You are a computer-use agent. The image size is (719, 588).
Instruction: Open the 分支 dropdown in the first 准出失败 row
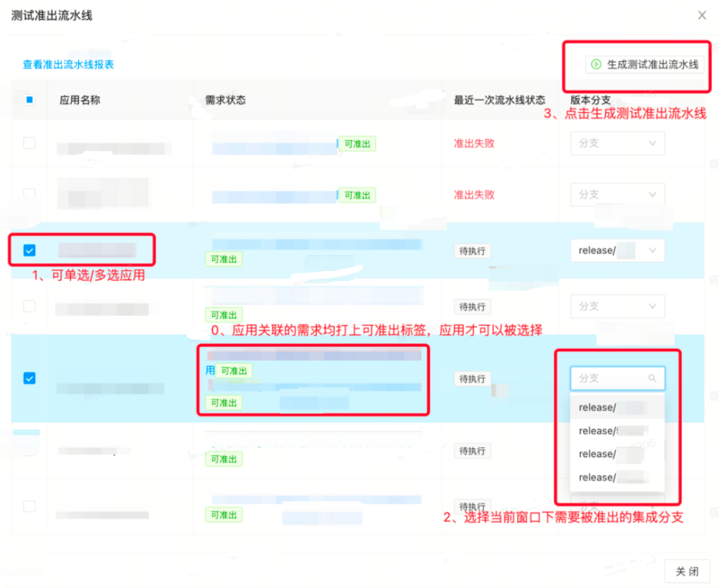617,143
